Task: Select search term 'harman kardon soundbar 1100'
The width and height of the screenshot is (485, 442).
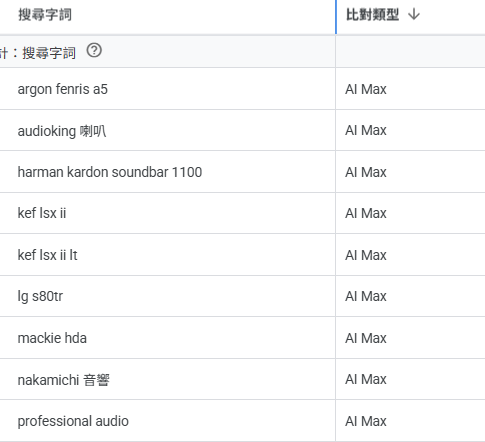Action: (x=110, y=172)
